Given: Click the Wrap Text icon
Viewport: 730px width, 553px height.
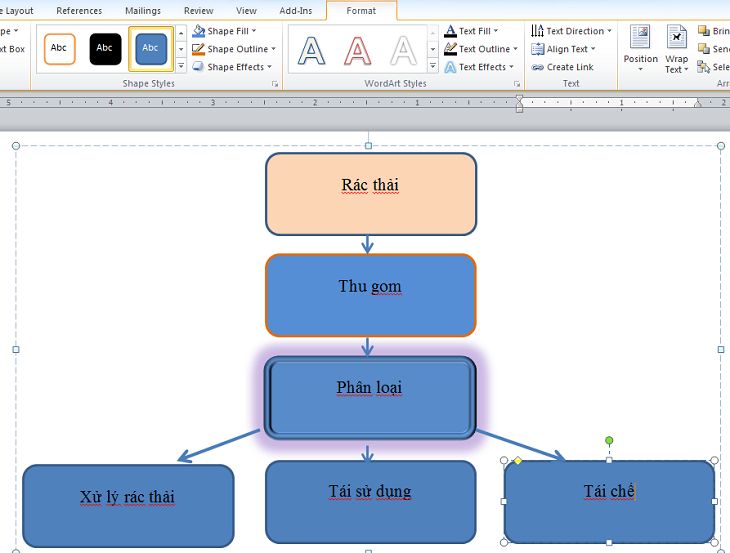Looking at the screenshot, I should (x=677, y=38).
